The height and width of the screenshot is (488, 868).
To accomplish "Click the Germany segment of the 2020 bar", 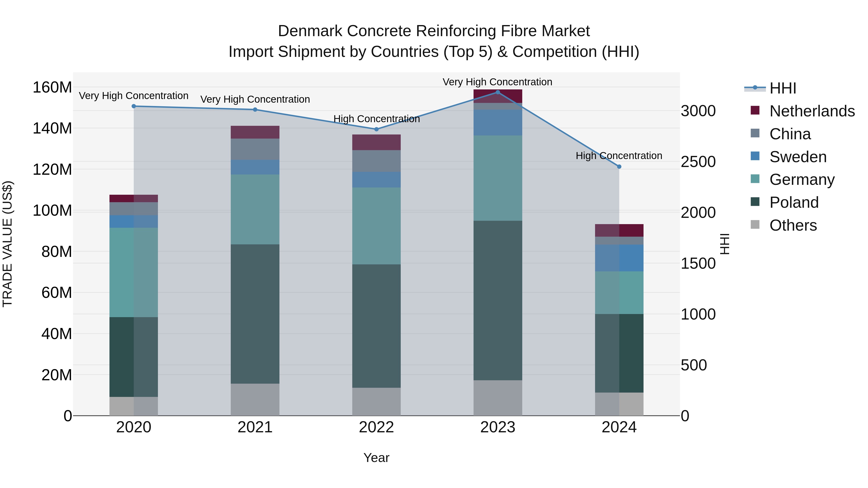I will pyautogui.click(x=134, y=273).
